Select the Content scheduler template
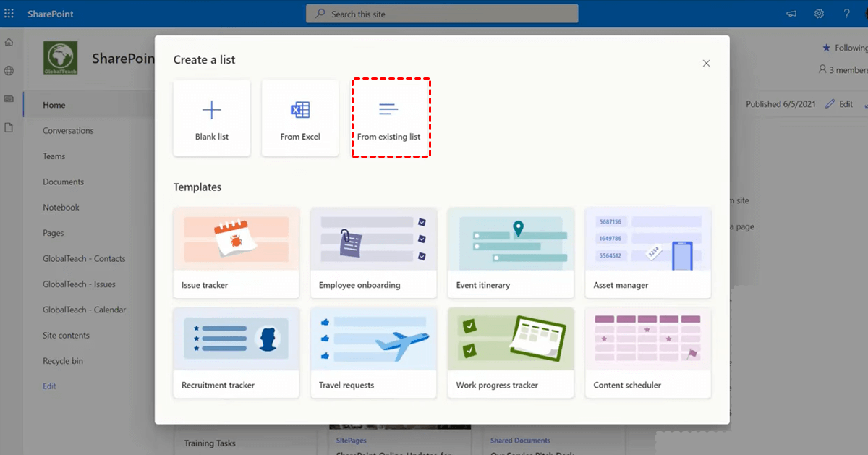Viewport: 868px width, 455px height. [648, 352]
